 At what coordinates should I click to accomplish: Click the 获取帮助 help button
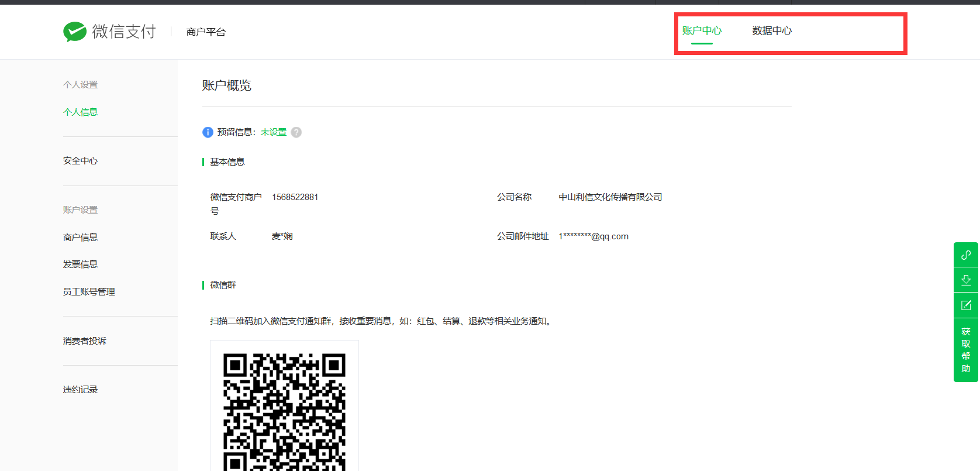pyautogui.click(x=966, y=350)
